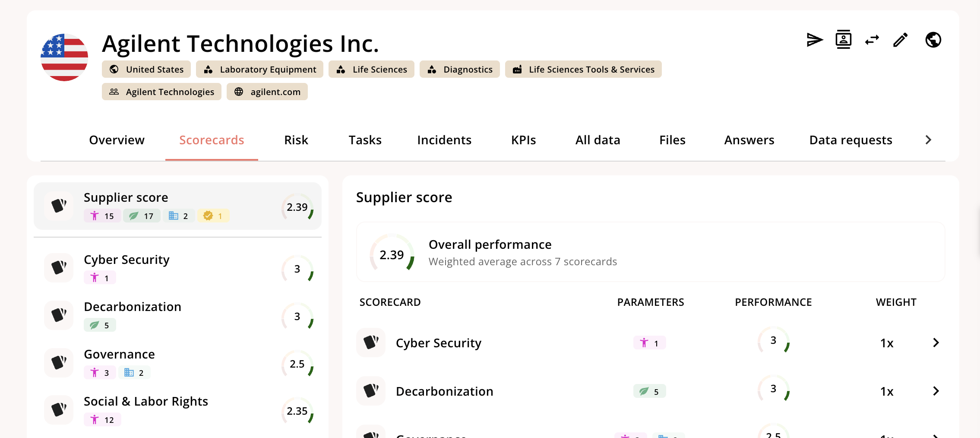The width and height of the screenshot is (980, 438).
Task: Click the United States flag logo
Action: click(64, 57)
